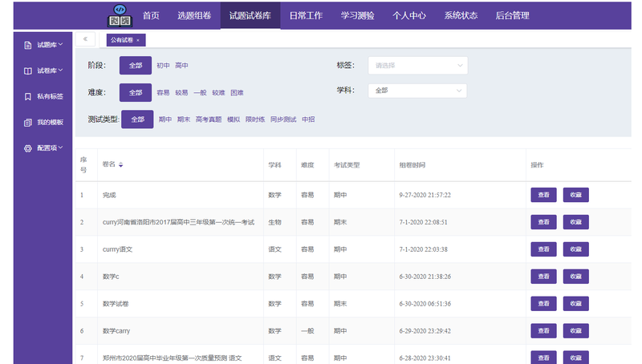Click paper name 数学carry

116,331
